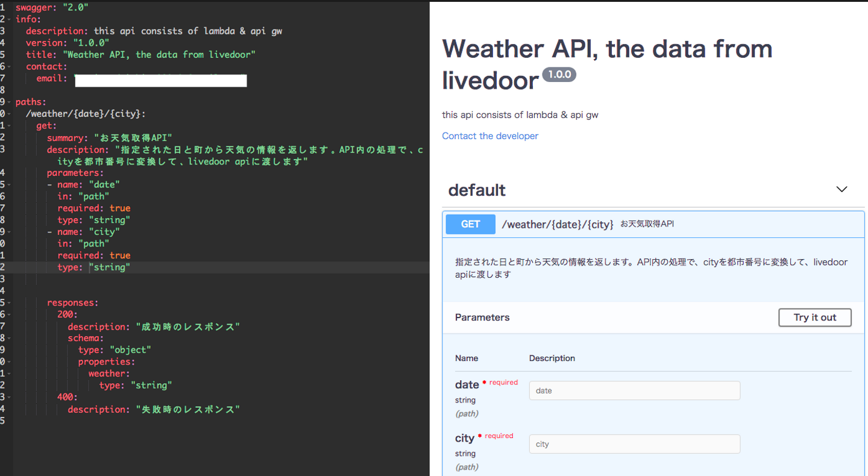The height and width of the screenshot is (476, 868).
Task: Fold the date parameter block in the gutter
Action: [10, 184]
